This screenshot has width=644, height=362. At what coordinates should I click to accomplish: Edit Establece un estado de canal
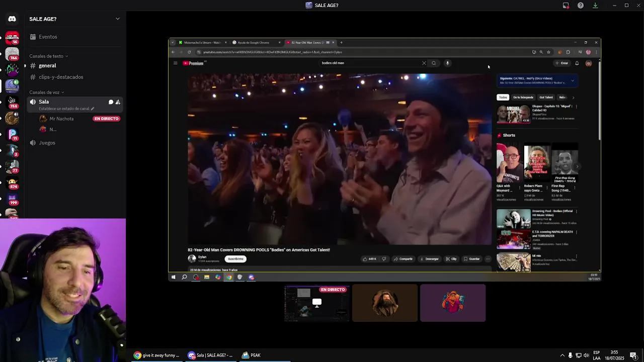click(x=66, y=109)
